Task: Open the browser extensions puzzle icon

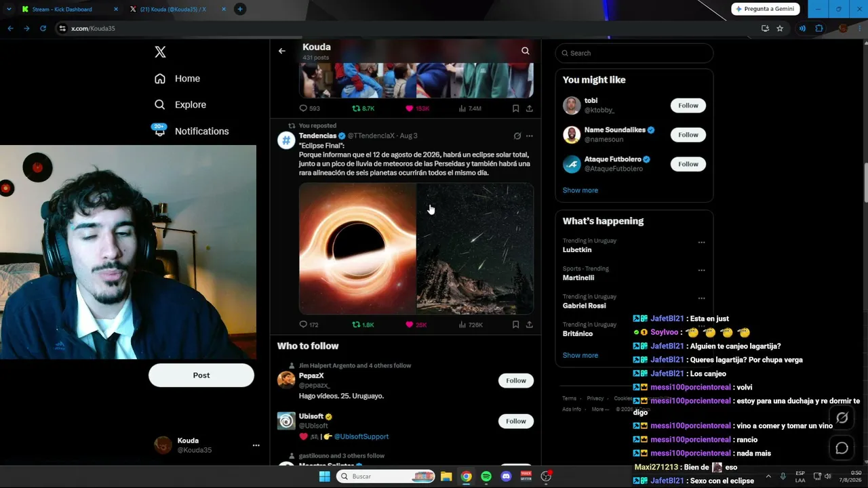Action: click(819, 28)
